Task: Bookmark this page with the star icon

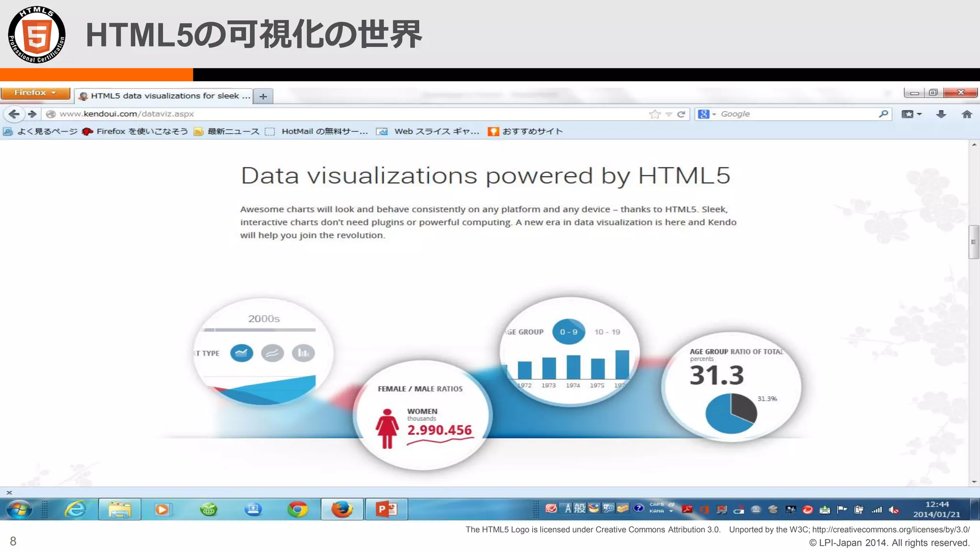Action: (x=655, y=114)
